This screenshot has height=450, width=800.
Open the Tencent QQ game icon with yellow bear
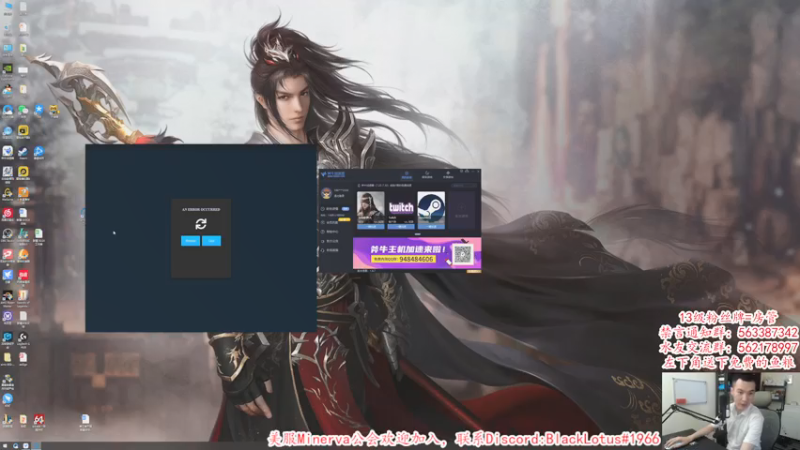point(54,110)
